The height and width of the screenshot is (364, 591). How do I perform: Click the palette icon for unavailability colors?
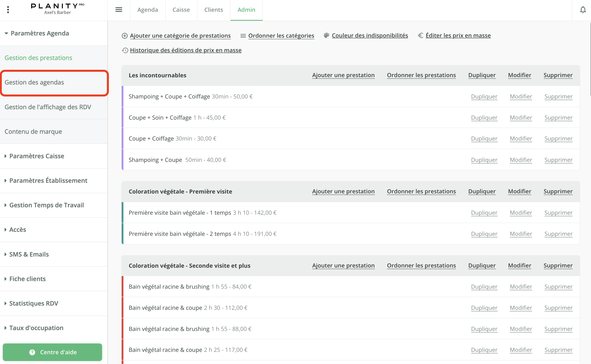pos(326,36)
